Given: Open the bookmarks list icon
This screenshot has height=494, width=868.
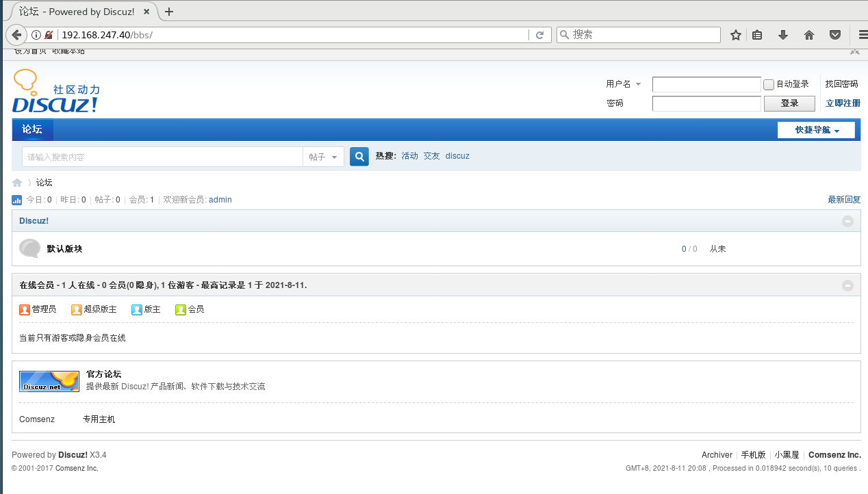Looking at the screenshot, I should (757, 35).
